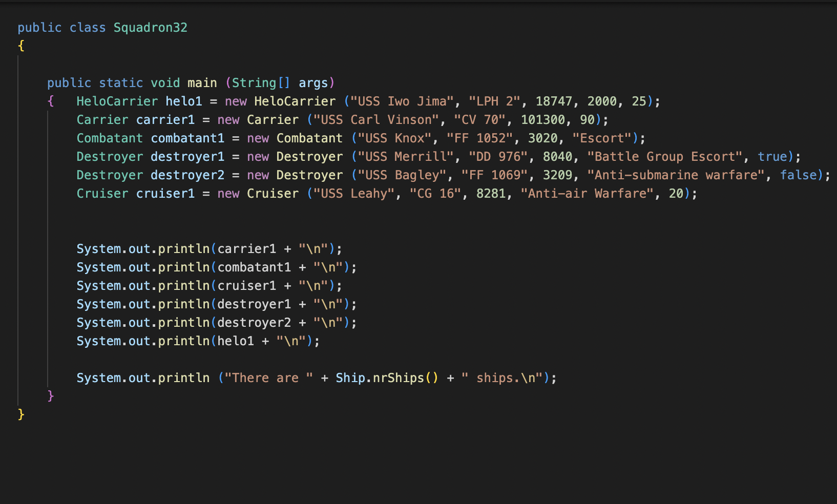Click the string "USS Iwo Jima"
Image resolution: width=837 pixels, height=504 pixels.
402,101
